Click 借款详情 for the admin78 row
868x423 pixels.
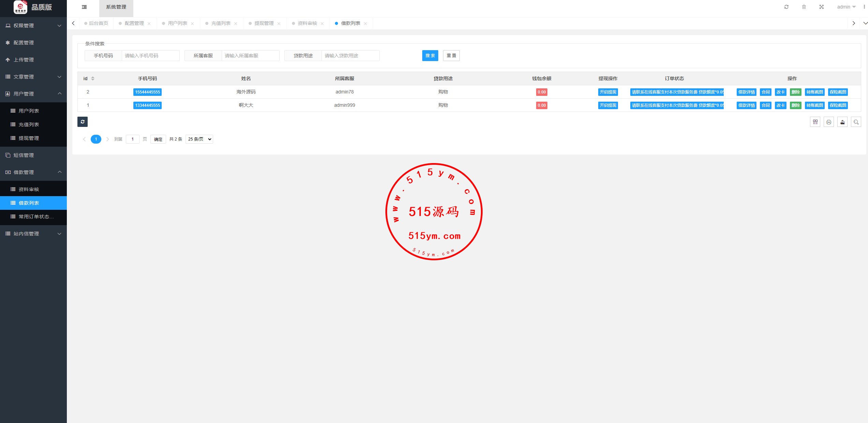pyautogui.click(x=746, y=92)
